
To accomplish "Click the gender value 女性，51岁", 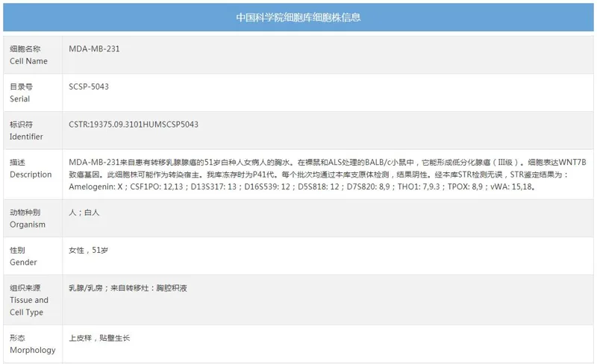I will pos(88,250).
